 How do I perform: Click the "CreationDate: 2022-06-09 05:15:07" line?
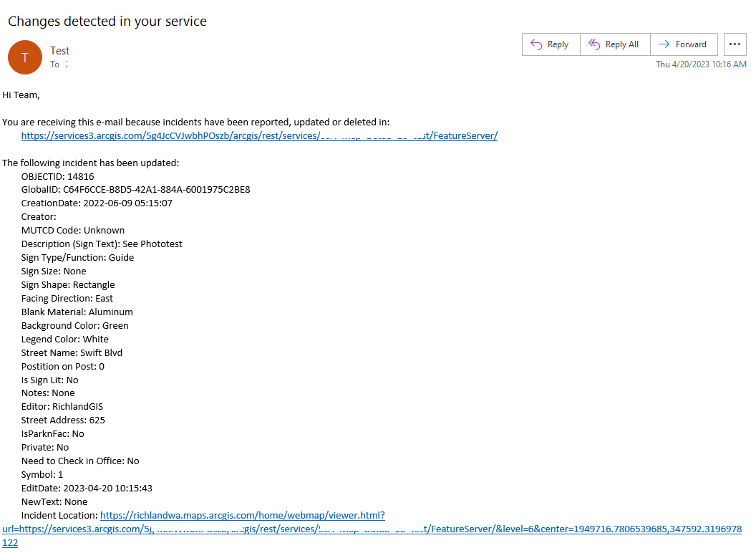click(97, 203)
